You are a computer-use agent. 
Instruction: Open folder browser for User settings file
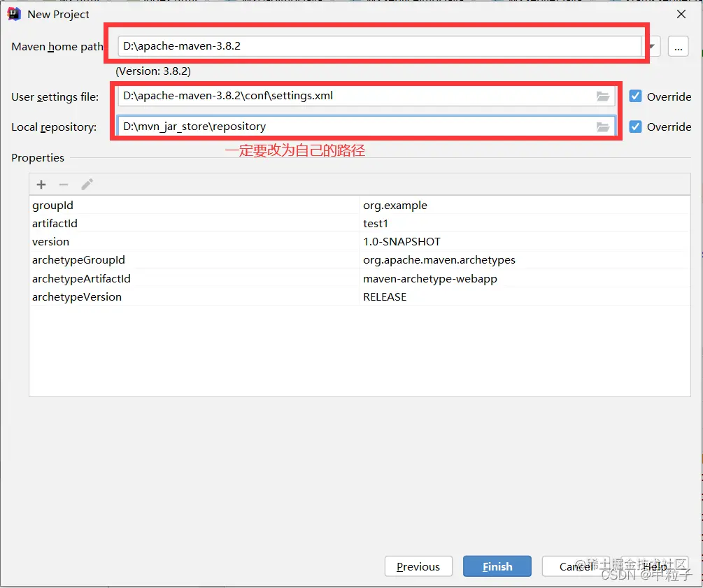point(602,96)
